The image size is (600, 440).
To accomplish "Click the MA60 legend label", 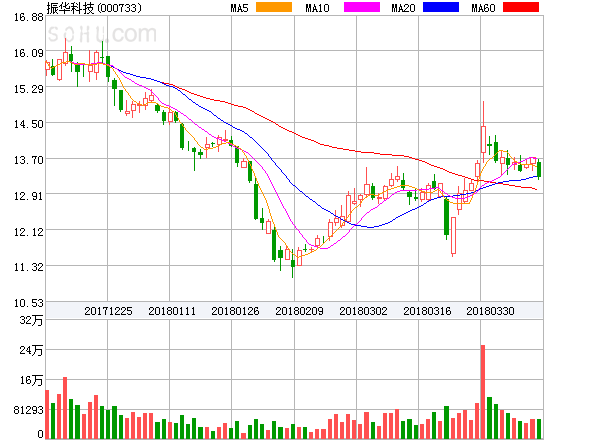I will pyautogui.click(x=483, y=8).
